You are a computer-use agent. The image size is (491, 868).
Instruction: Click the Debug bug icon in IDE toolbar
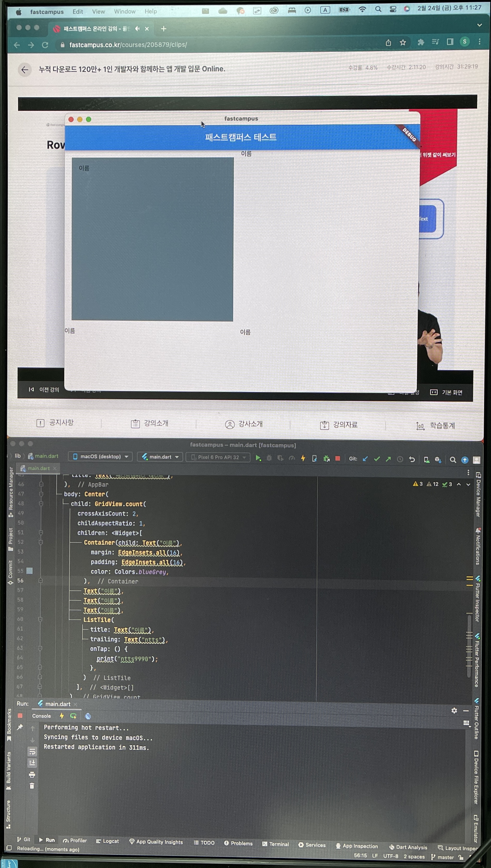pos(269,458)
